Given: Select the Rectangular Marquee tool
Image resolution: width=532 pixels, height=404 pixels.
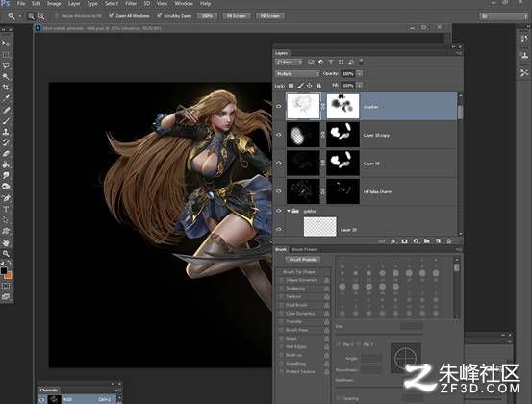Looking at the screenshot, I should 6,55.
